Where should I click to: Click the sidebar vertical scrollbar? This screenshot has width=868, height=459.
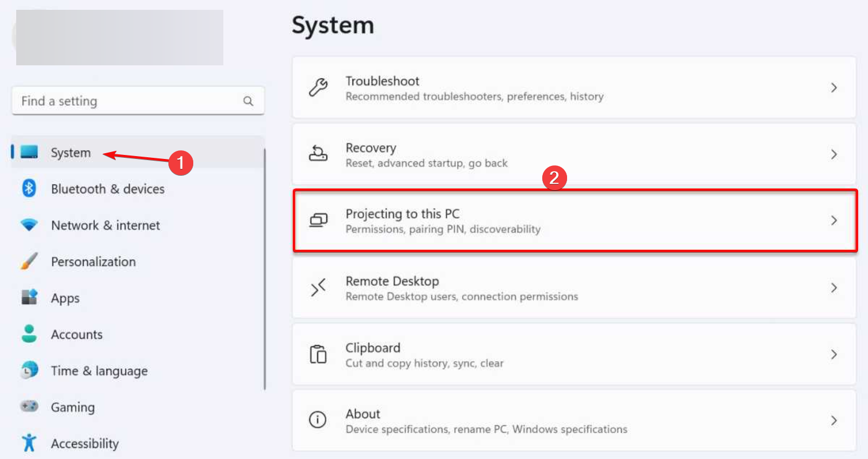[265, 269]
